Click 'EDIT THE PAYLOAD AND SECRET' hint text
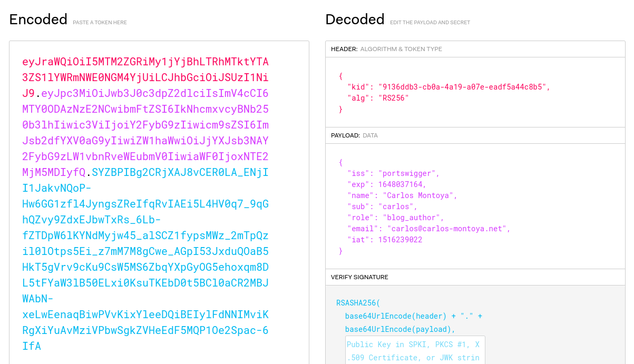 (430, 23)
